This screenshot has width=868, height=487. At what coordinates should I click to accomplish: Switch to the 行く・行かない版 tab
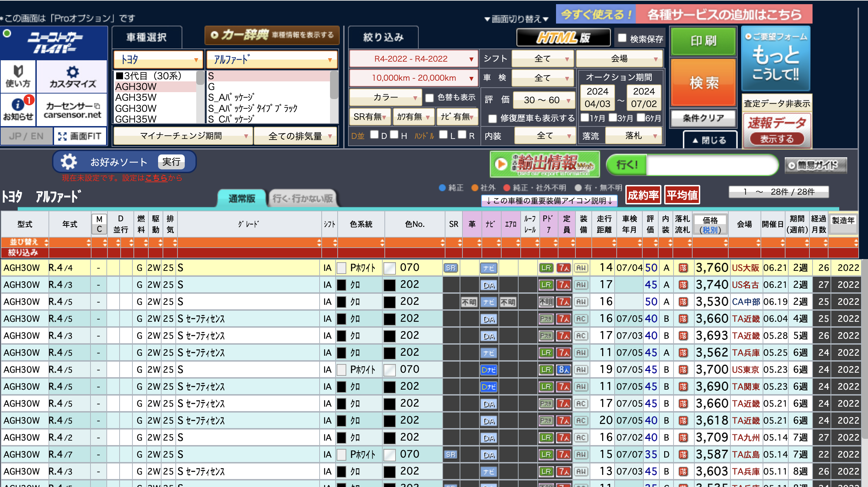pyautogui.click(x=303, y=198)
